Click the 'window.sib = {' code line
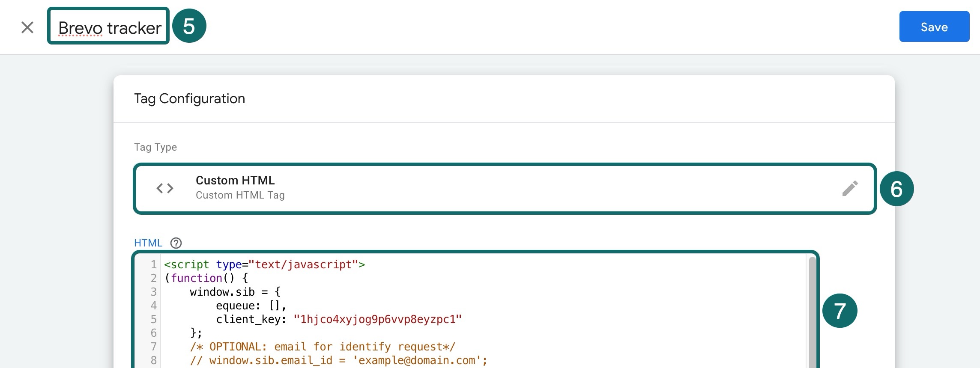Viewport: 980px width, 368px height. [236, 292]
